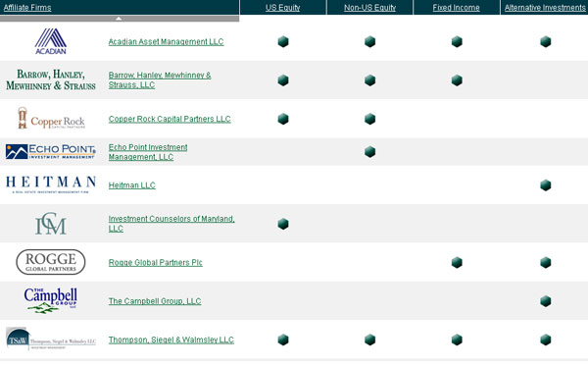This screenshot has height=367, width=588.
Task: Open Acadian Asset Management LLC link
Action: (167, 41)
